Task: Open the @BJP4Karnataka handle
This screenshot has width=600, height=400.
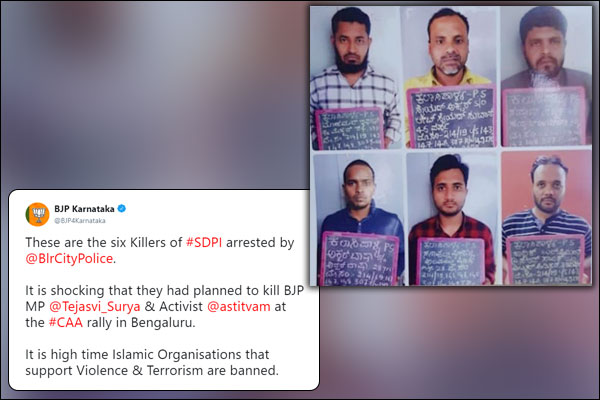Action: pyautogui.click(x=80, y=220)
